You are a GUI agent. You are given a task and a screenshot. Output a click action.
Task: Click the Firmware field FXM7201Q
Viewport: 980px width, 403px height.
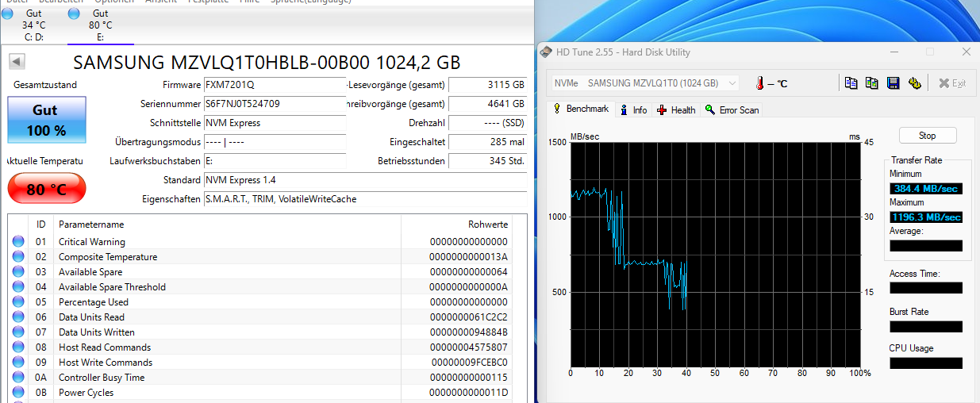275,85
